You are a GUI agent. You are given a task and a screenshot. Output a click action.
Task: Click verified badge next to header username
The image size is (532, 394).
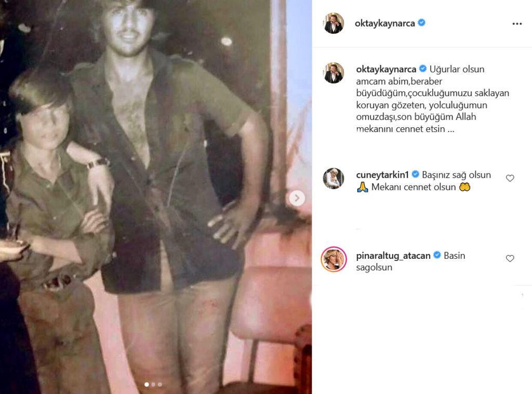(421, 23)
